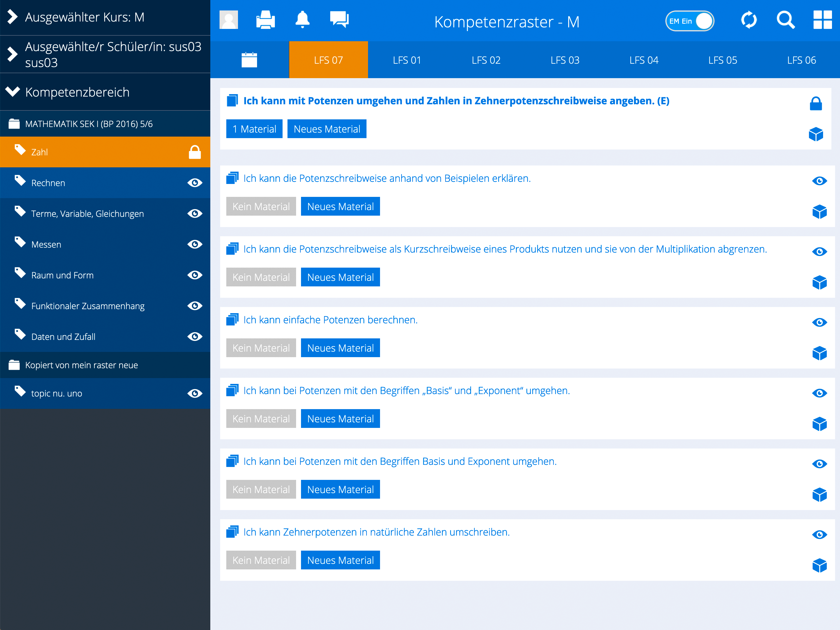The width and height of the screenshot is (840, 630).
Task: Click tag icon next to Messen
Action: (20, 242)
